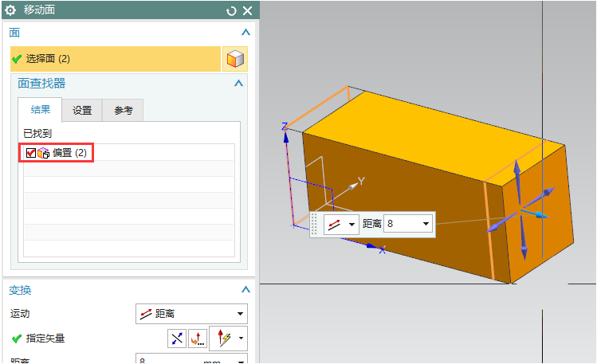Click the on-screen 距离 input field
The image size is (597, 364).
click(x=403, y=225)
